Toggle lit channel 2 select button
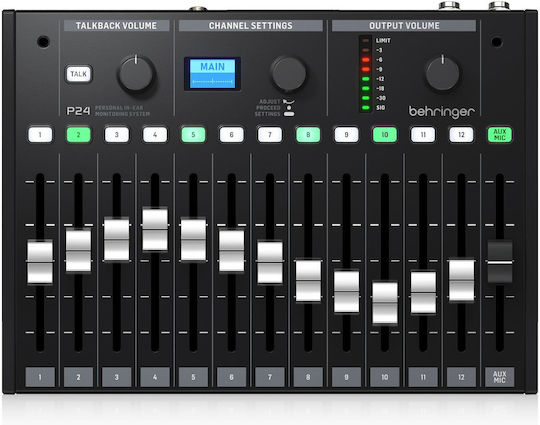Viewport: 540px width, 425px height. point(79,134)
